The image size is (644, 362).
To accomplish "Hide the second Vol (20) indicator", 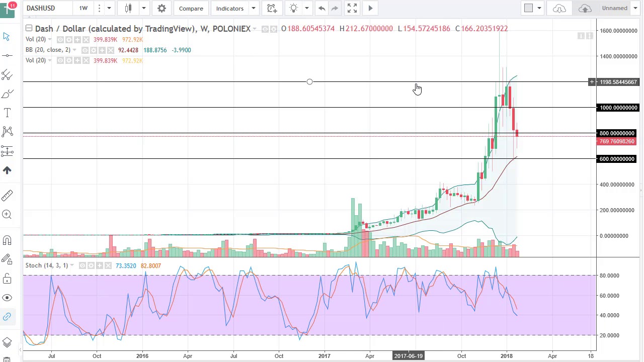I will click(60, 60).
